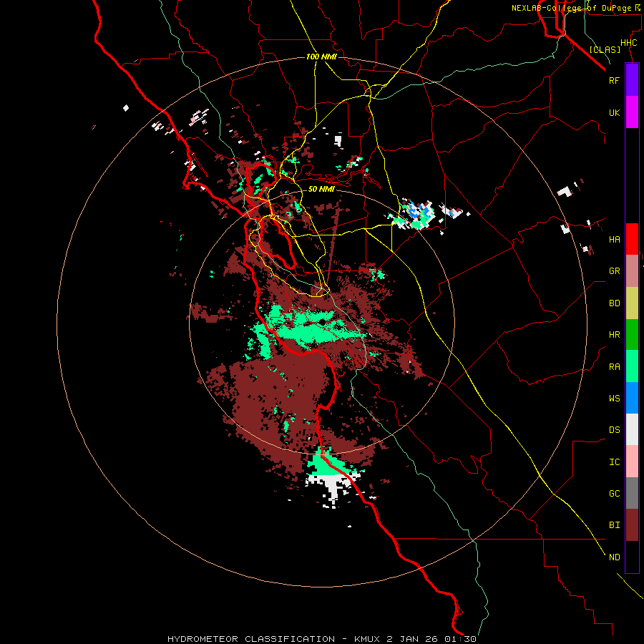Click the 'NEXLAB-College of DuPage' credit text
Viewport: 644px width, 644px height.
571,8
